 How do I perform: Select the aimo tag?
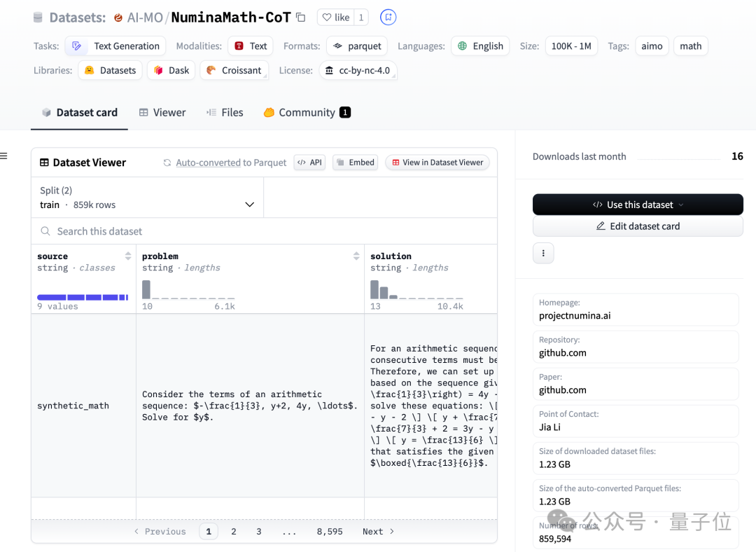pyautogui.click(x=652, y=46)
